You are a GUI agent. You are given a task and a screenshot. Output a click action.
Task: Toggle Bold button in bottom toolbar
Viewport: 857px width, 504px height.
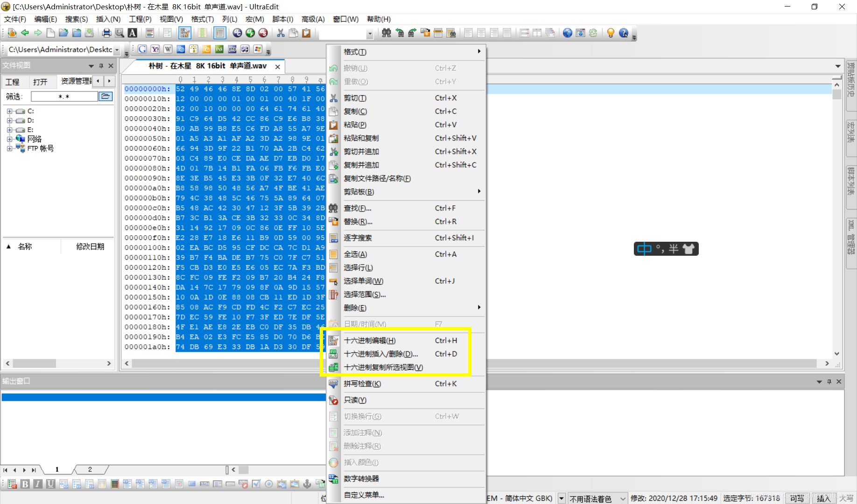click(x=25, y=484)
